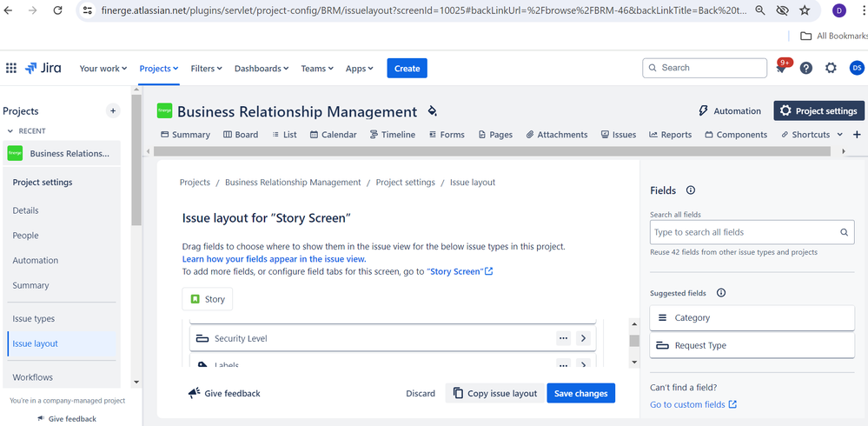Discard the layout changes
The height and width of the screenshot is (426, 868).
coord(421,393)
